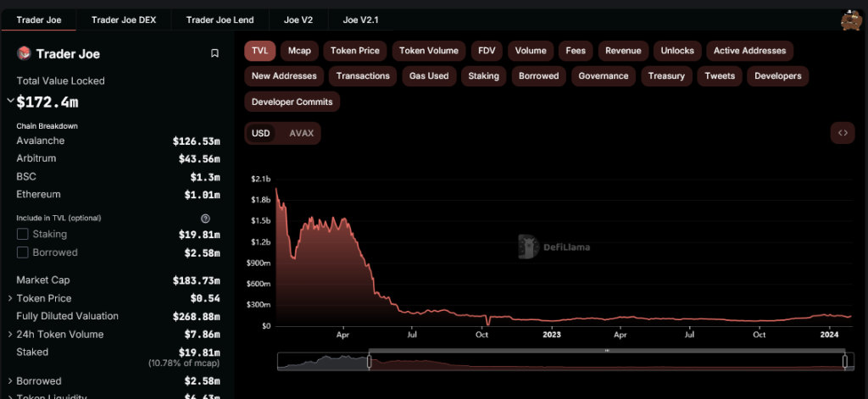
Task: Switch chart denomination to AVAX
Action: (x=301, y=133)
